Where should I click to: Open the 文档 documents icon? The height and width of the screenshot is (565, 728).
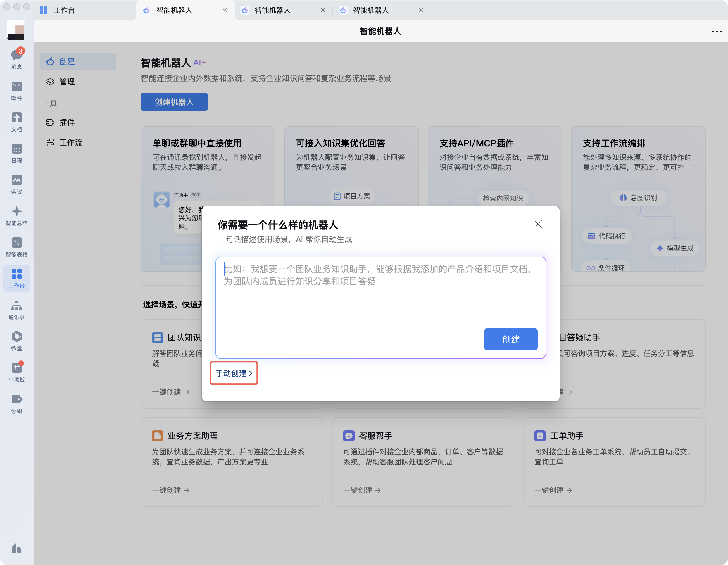tap(16, 118)
